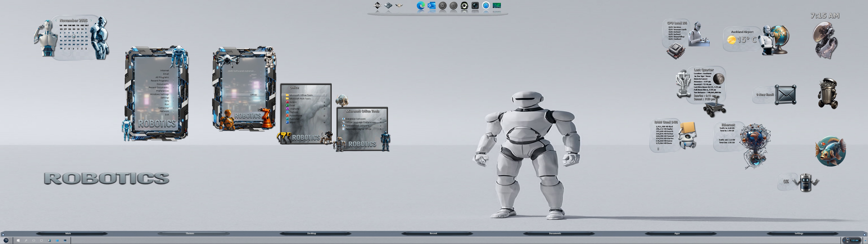Click the Windows Start button

[18, 240]
